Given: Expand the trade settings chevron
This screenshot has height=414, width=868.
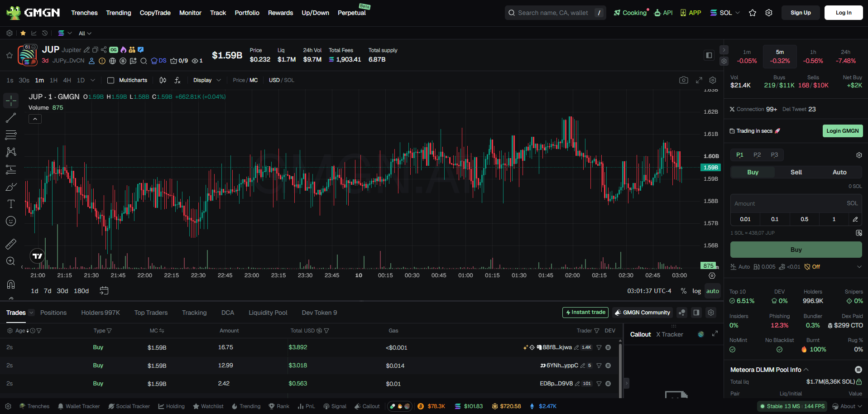Looking at the screenshot, I should point(859,267).
